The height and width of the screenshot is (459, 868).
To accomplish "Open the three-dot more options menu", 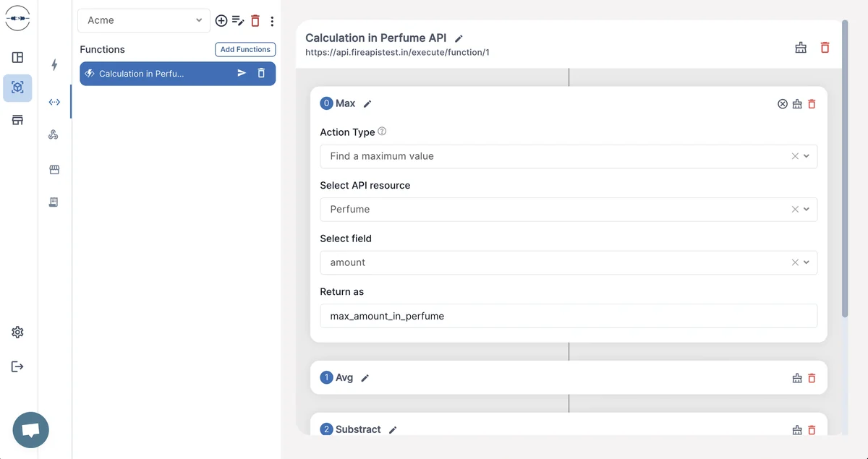I will (x=272, y=21).
